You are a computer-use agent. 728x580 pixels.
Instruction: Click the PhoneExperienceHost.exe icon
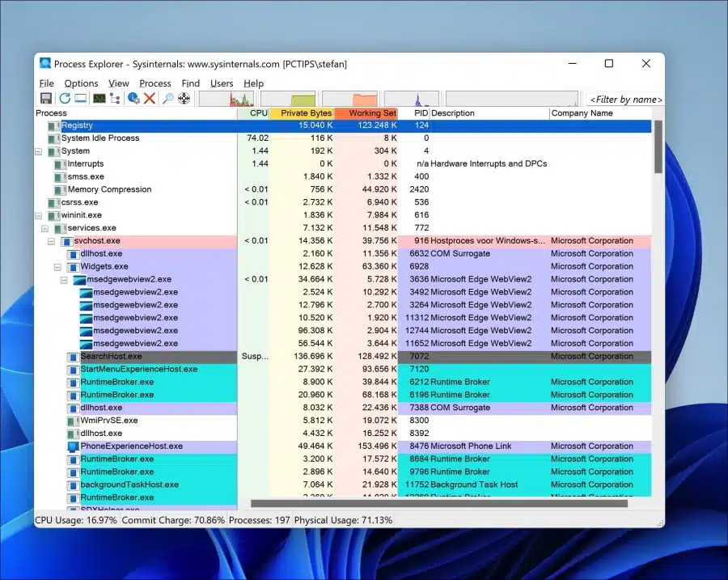click(x=74, y=447)
